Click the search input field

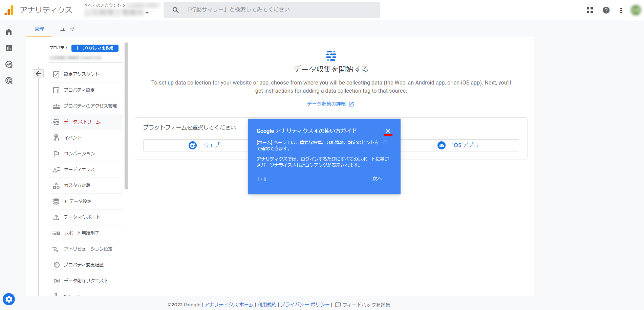[x=278, y=10]
